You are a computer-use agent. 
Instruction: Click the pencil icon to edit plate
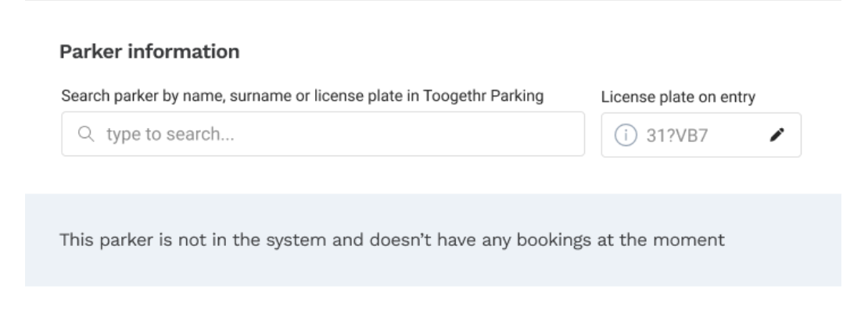pos(776,135)
